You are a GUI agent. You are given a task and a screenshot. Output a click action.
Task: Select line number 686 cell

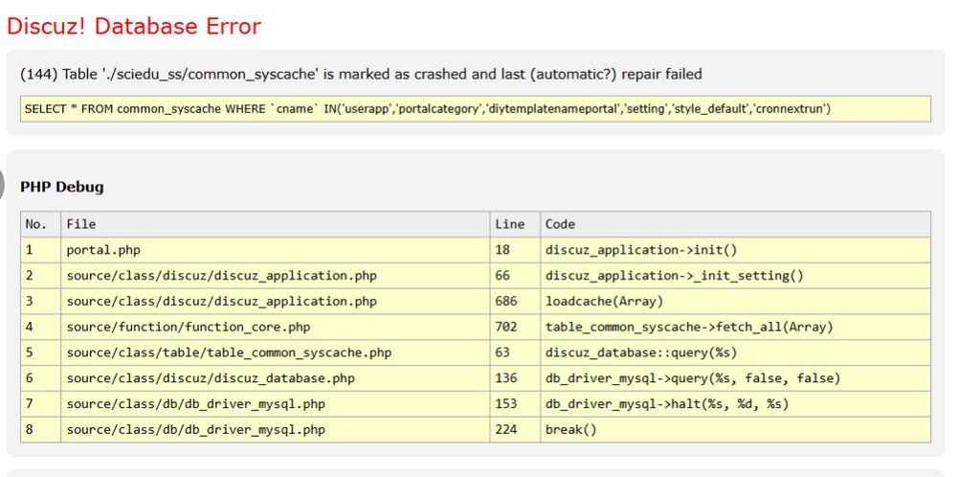515,302
